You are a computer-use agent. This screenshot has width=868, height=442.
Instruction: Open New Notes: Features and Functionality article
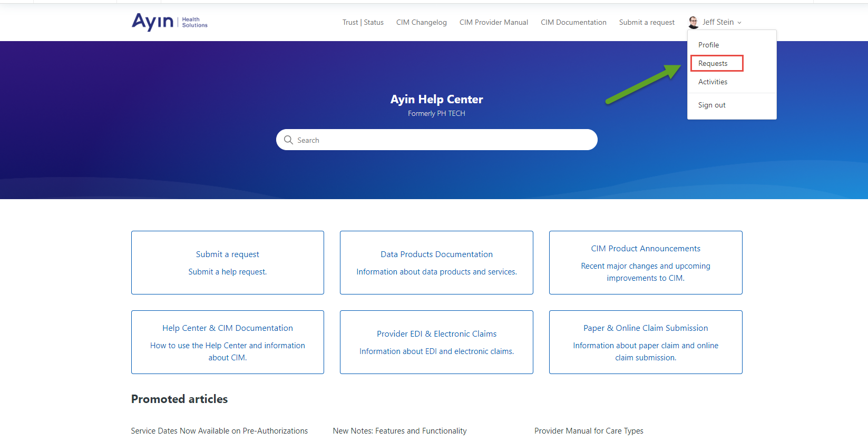coord(399,430)
